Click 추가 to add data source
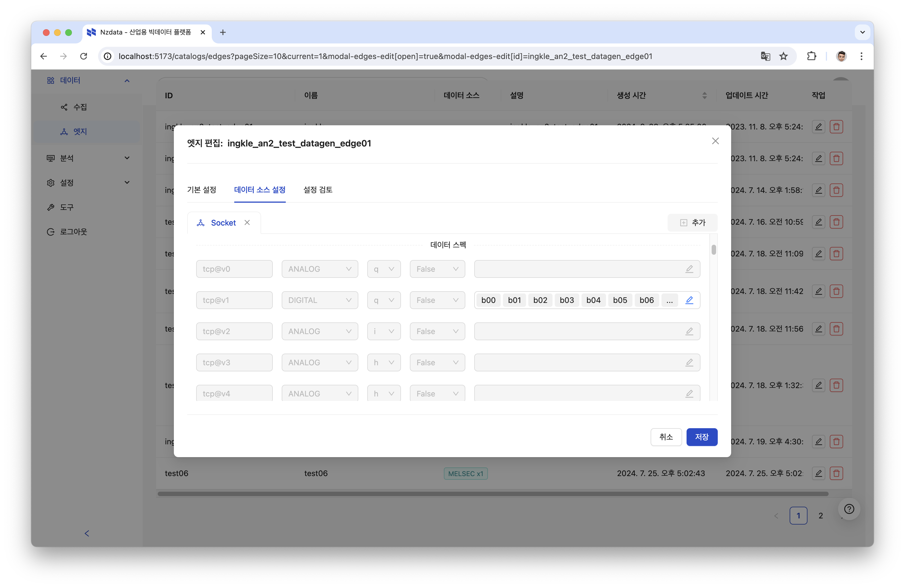Viewport: 905px width, 588px height. [692, 223]
